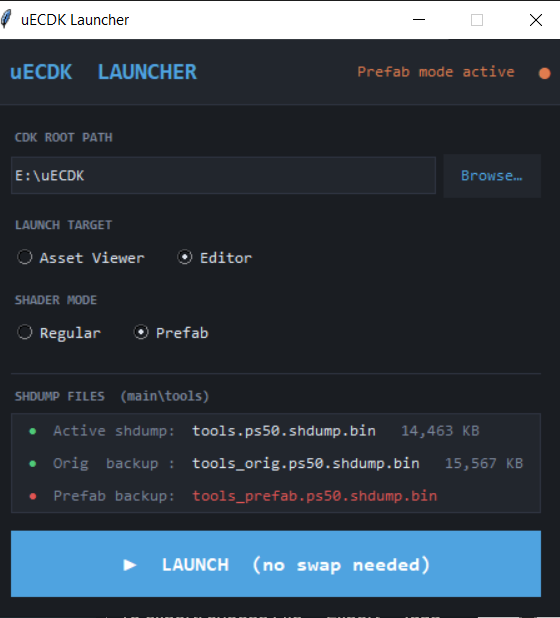Click the uECDK LAUNCHER heading
This screenshot has height=618, width=560.
pos(103,72)
